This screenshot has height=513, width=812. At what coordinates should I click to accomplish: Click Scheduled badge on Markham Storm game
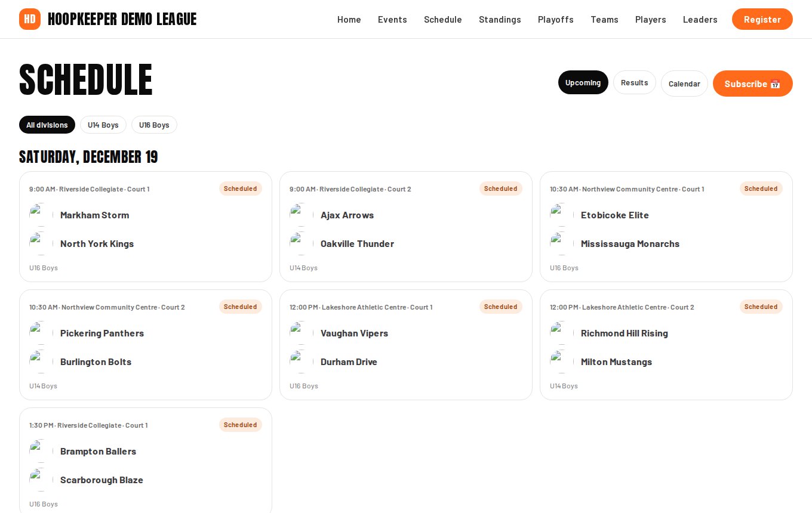point(241,188)
